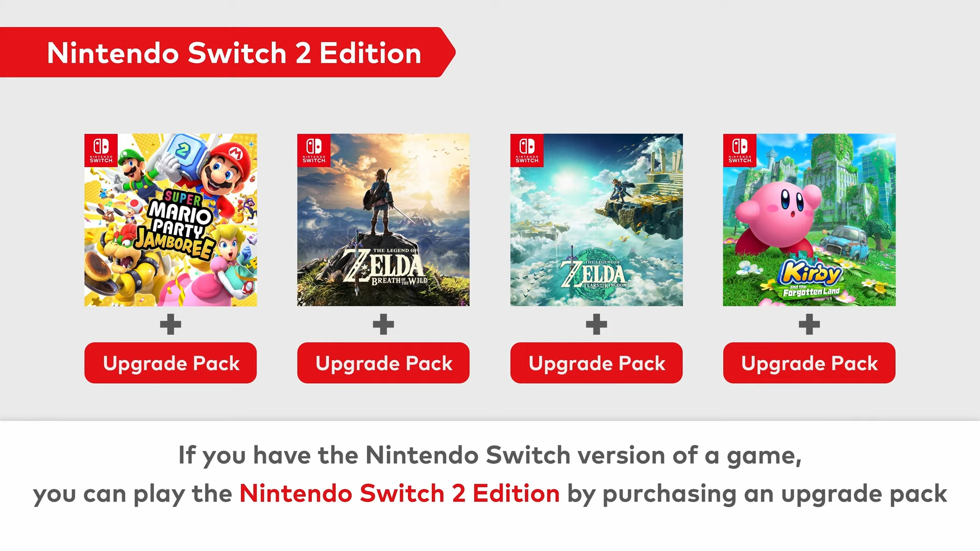980x551 pixels.
Task: Click the Switch logo on Breath of the Wild cover
Action: point(314,151)
